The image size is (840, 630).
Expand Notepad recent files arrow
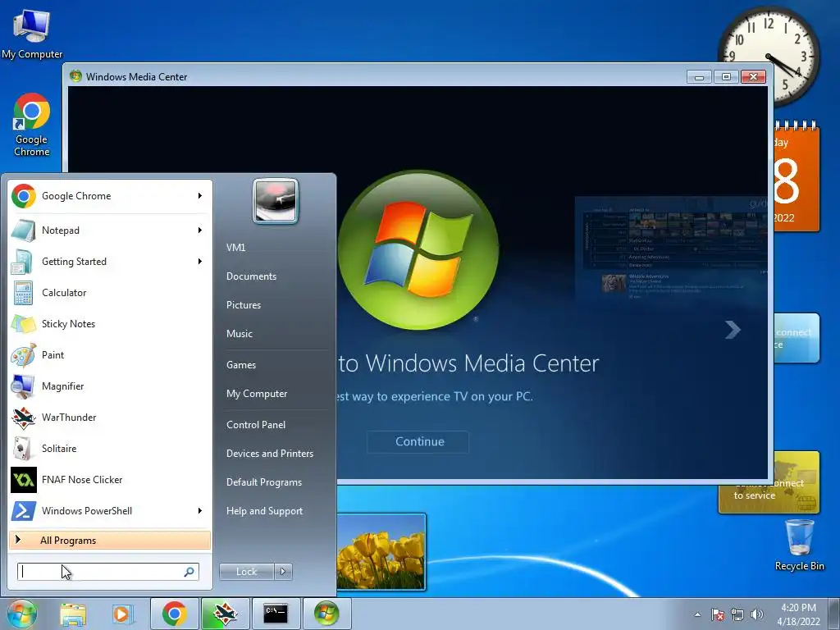coord(200,231)
